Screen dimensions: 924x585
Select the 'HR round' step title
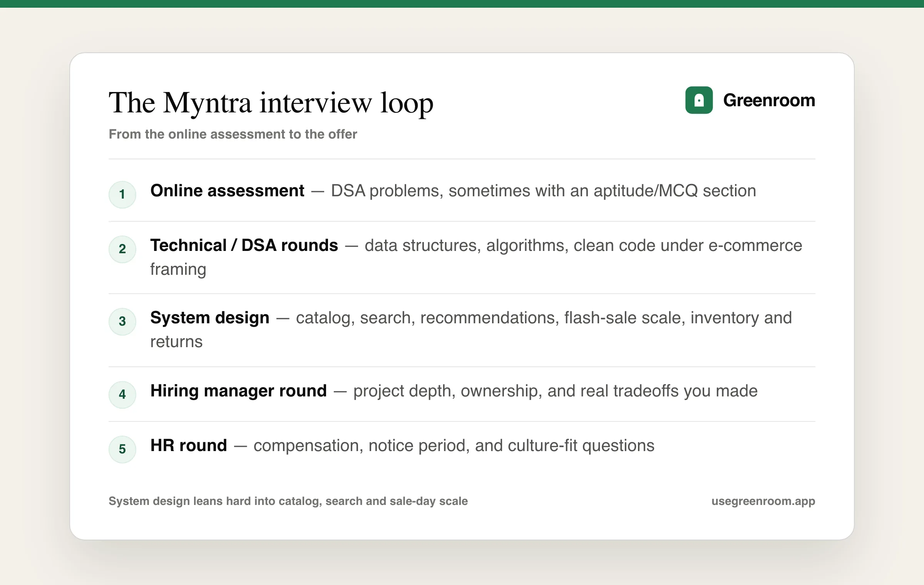(x=189, y=445)
